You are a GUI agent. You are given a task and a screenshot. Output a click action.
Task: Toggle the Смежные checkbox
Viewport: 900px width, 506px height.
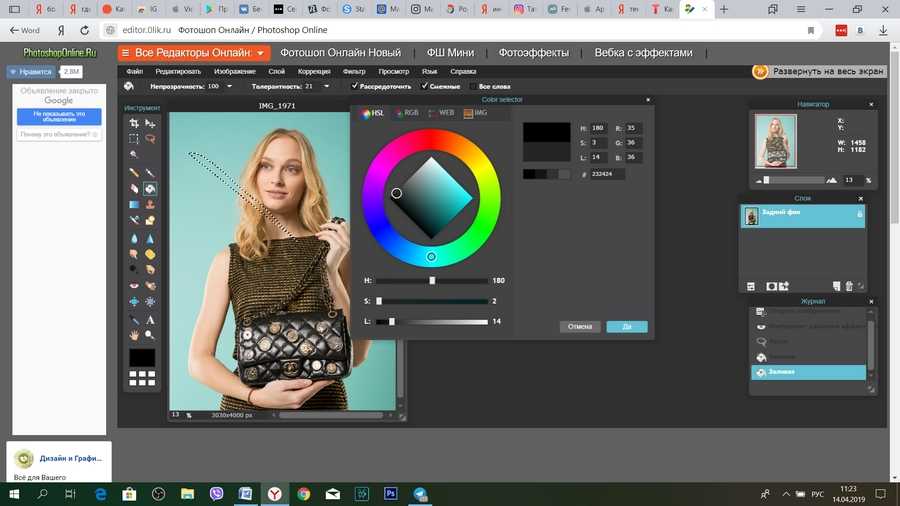point(425,86)
